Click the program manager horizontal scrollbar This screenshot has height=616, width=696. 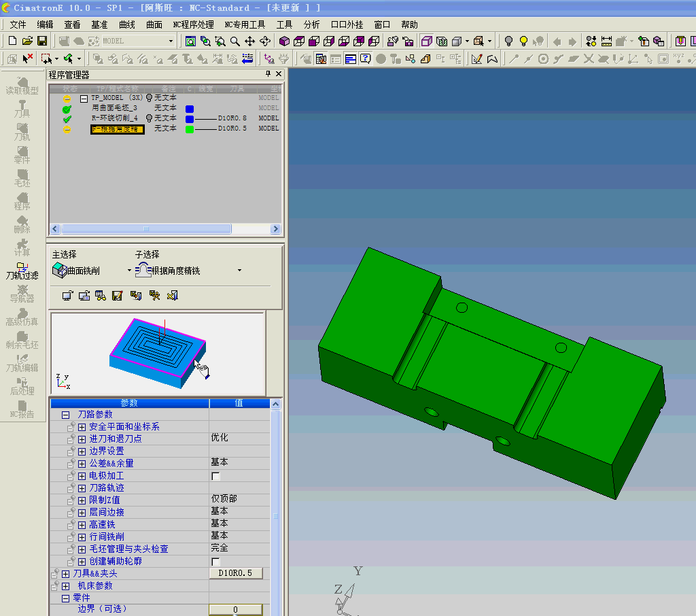pos(146,228)
